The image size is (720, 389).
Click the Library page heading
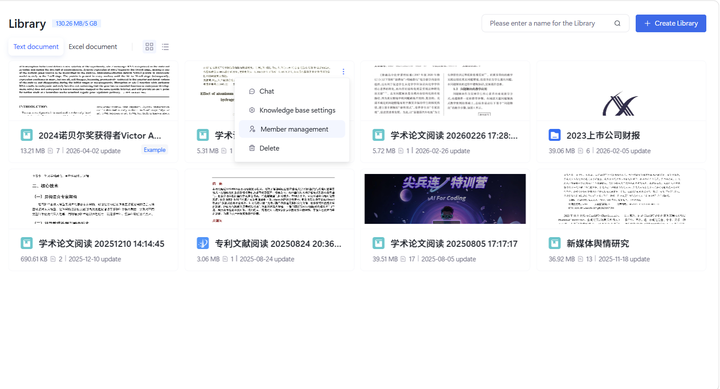(27, 24)
